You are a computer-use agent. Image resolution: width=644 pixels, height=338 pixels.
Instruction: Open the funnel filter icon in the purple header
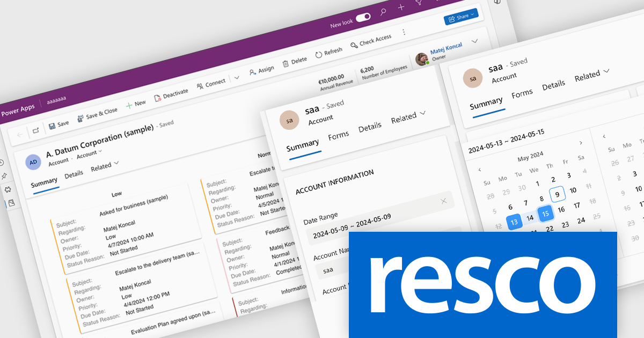419,3
